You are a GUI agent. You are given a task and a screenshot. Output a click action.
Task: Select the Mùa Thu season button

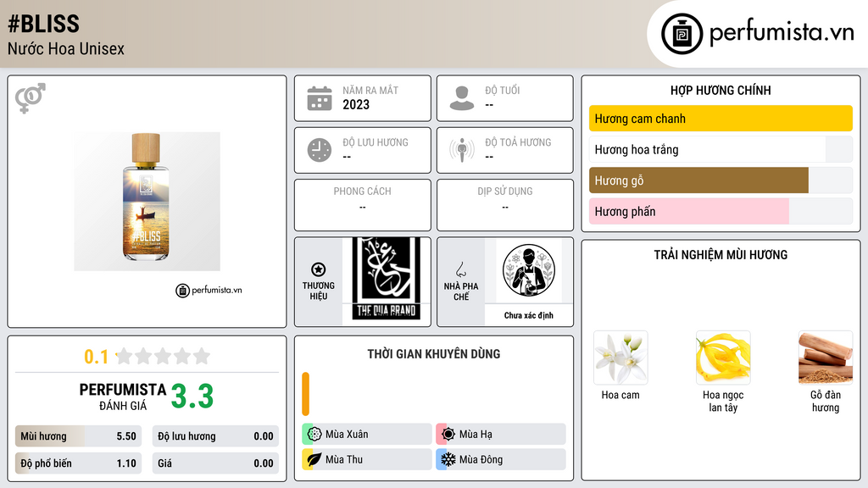[367, 459]
